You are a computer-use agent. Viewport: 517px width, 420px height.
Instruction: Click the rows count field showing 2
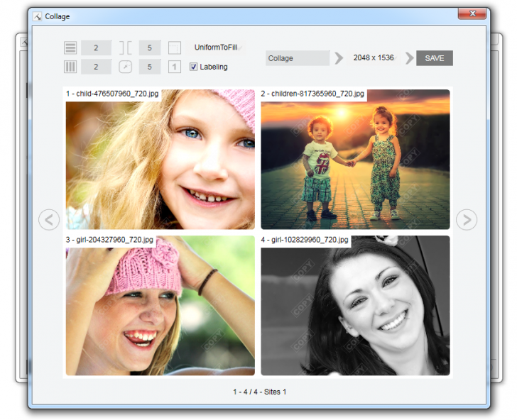tap(96, 48)
